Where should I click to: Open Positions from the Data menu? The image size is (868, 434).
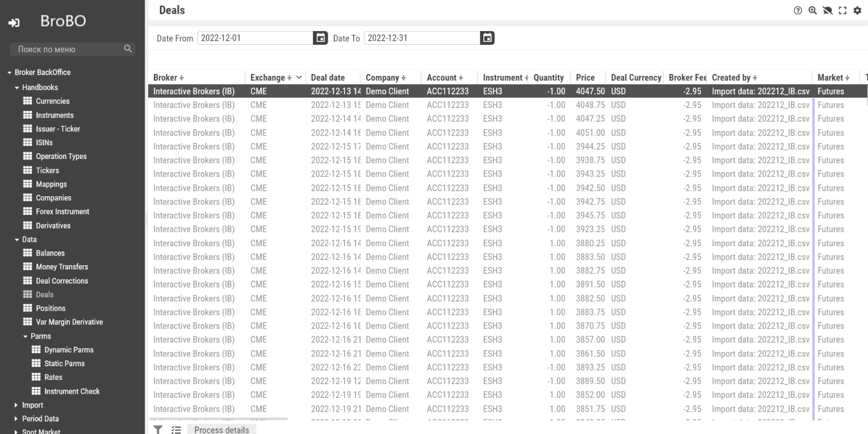[x=51, y=308]
